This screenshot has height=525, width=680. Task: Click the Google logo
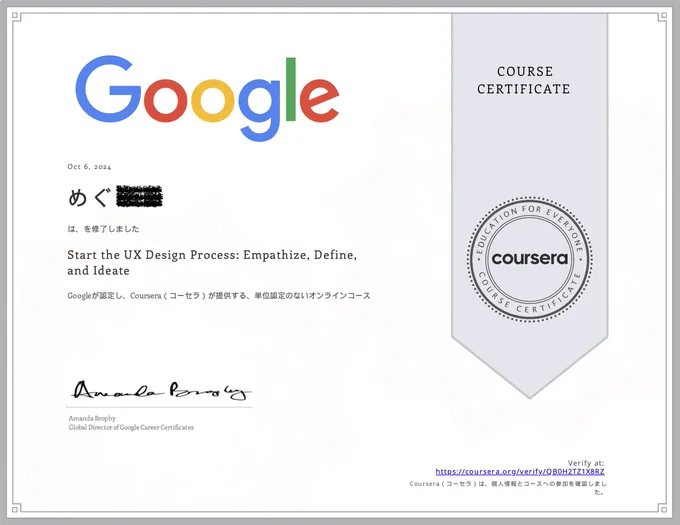pos(207,98)
